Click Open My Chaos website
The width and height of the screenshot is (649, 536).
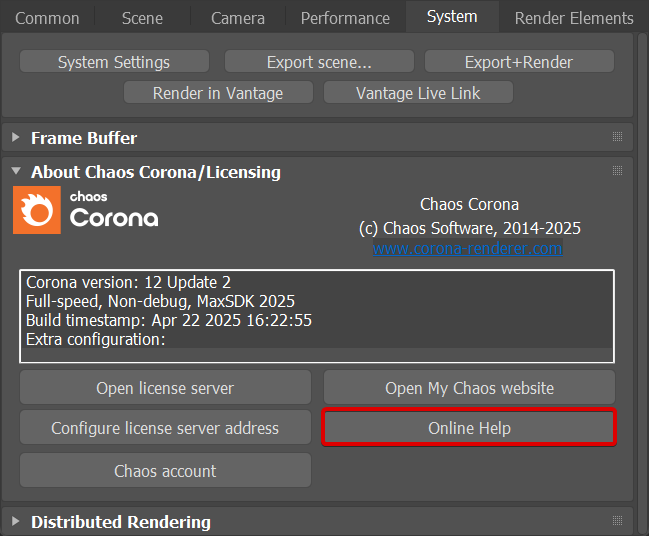pos(469,387)
